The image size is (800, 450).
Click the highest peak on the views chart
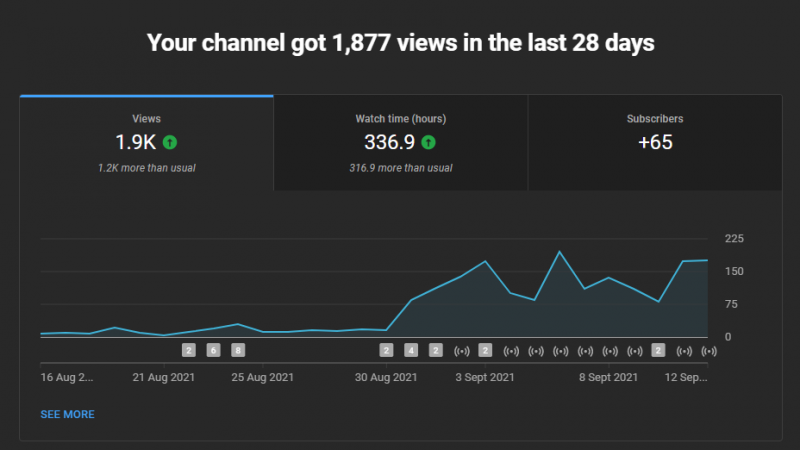pos(559,252)
